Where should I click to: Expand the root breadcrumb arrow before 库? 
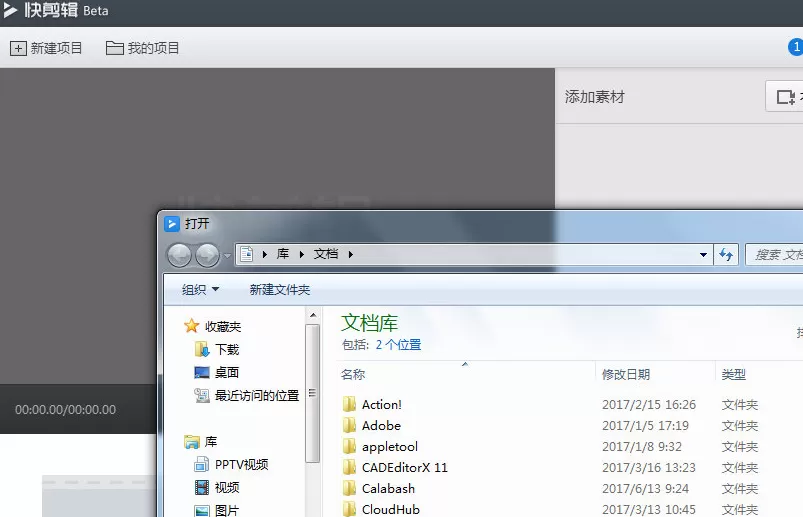pos(265,254)
